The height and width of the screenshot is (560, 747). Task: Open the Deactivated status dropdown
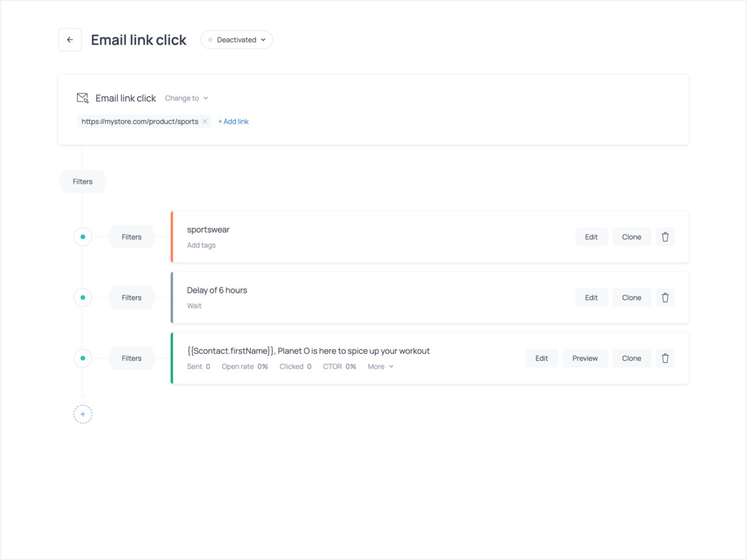(x=236, y=40)
